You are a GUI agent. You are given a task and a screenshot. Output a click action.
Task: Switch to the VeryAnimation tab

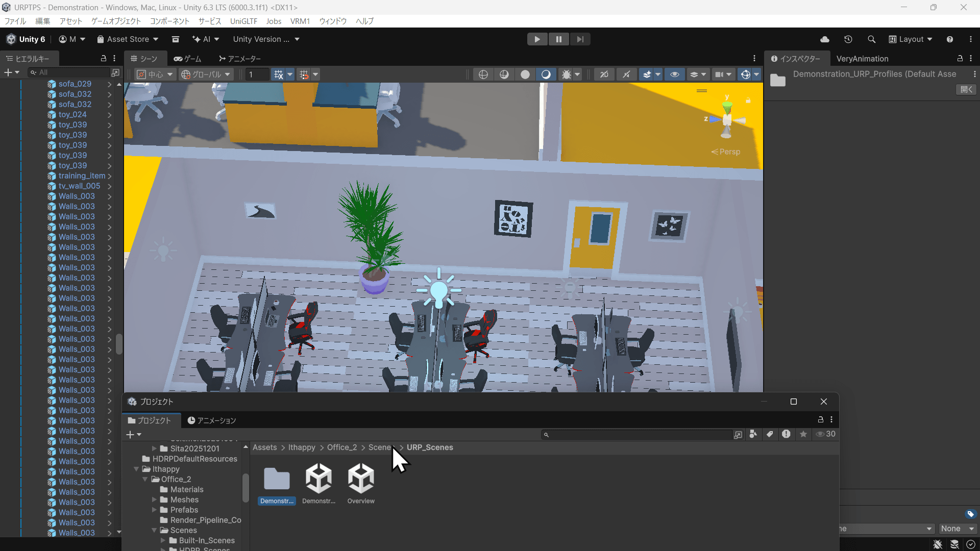pos(862,59)
